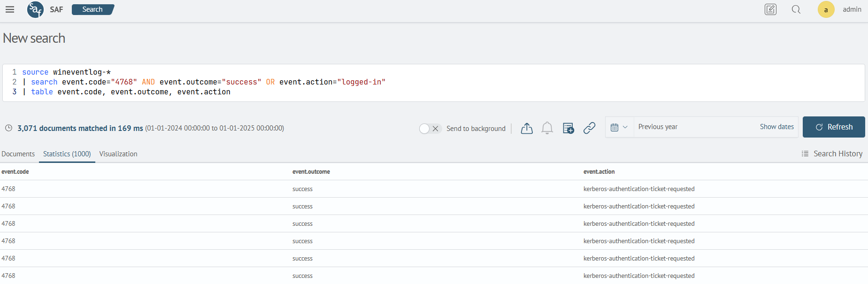The image size is (868, 284).
Task: Click first row kerberos-authentication-ticket-requested cell
Action: click(x=639, y=189)
